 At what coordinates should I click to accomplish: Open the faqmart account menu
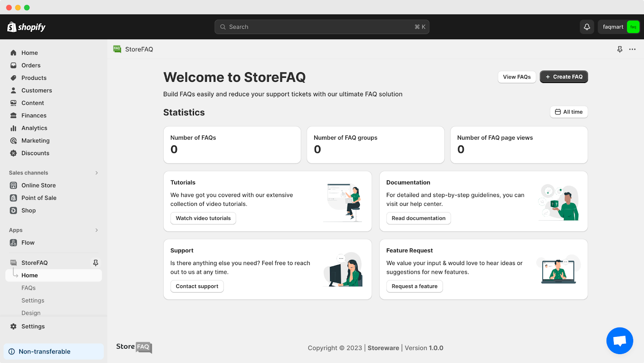tap(618, 27)
